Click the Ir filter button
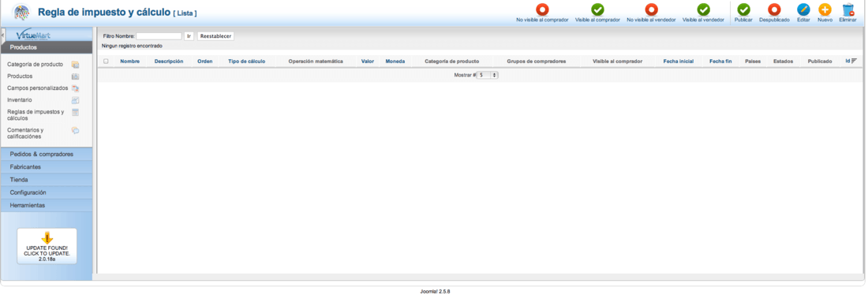 [189, 36]
